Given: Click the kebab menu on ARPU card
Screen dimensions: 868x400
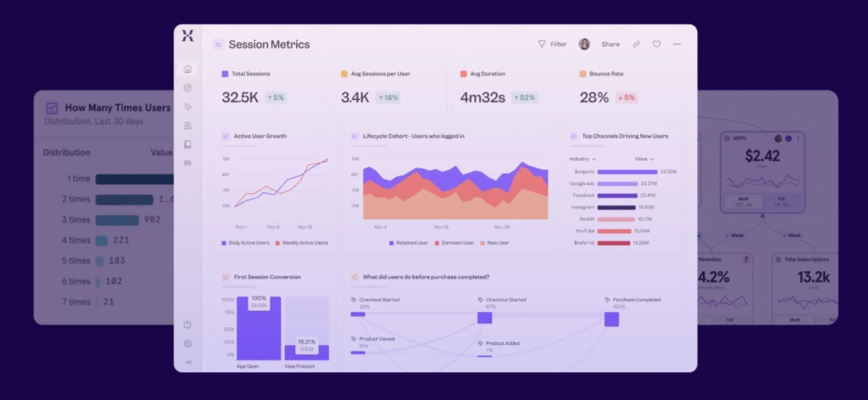Looking at the screenshot, I should 798,138.
